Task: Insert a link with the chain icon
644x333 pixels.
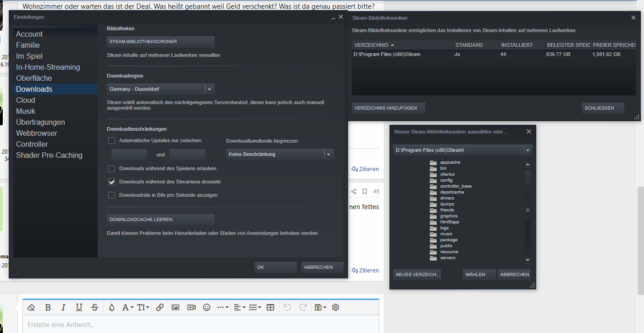Action: click(160, 307)
